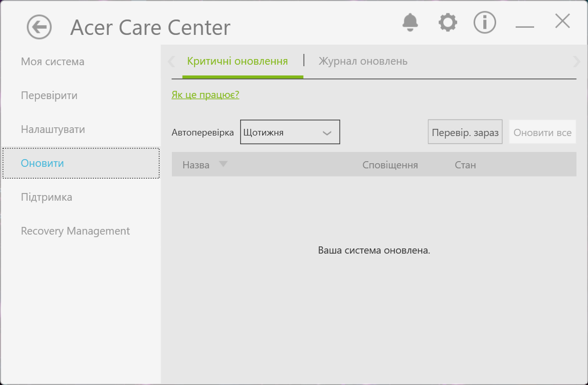Sort by the Назва column arrow
The height and width of the screenshot is (385, 588).
[223, 164]
